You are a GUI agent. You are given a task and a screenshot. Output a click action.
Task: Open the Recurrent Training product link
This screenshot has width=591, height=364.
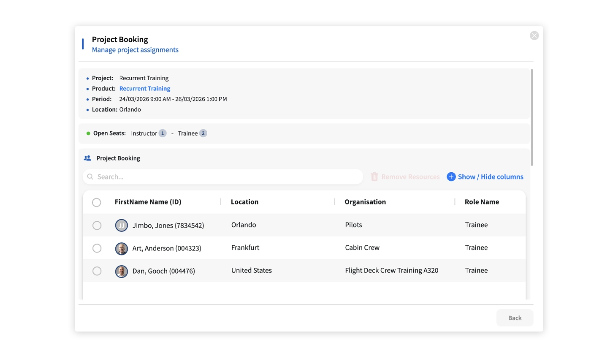click(145, 89)
